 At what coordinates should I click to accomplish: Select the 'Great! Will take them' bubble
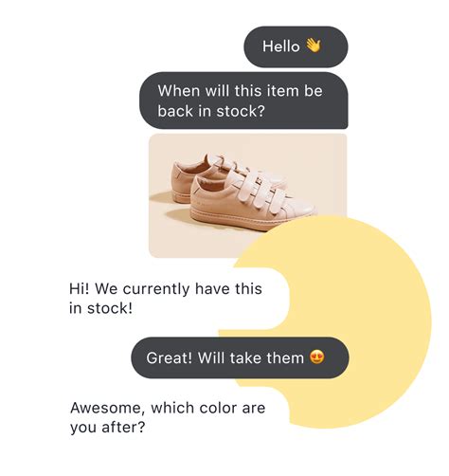pos(240,357)
